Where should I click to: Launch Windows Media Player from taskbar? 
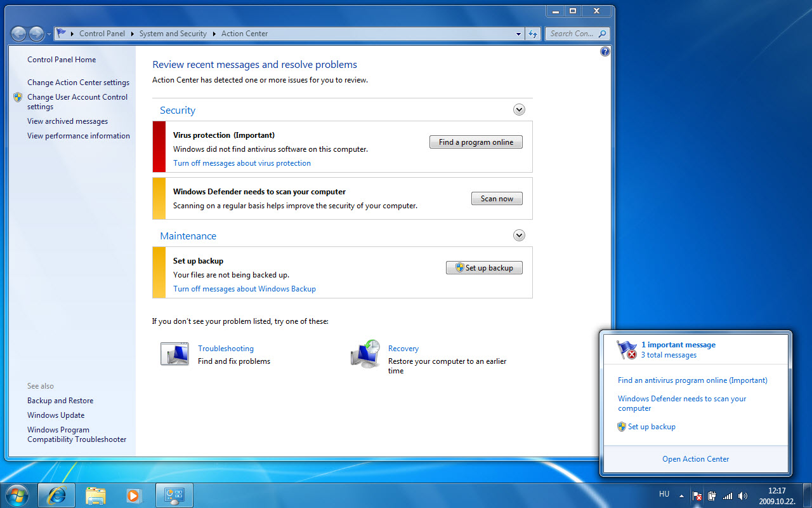134,495
